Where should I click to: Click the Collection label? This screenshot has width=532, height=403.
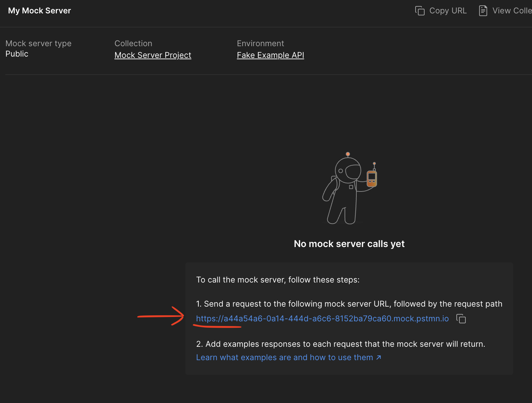point(133,44)
